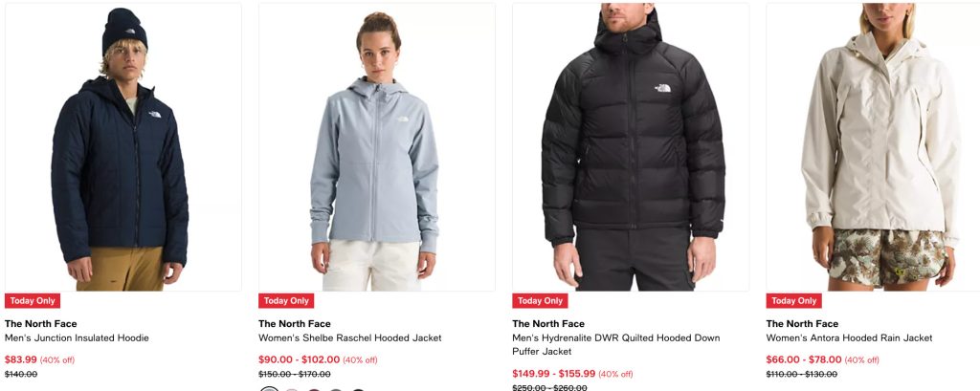Click the $66.00 - $78.00 price range
This screenshot has width=980, height=391.
[804, 359]
